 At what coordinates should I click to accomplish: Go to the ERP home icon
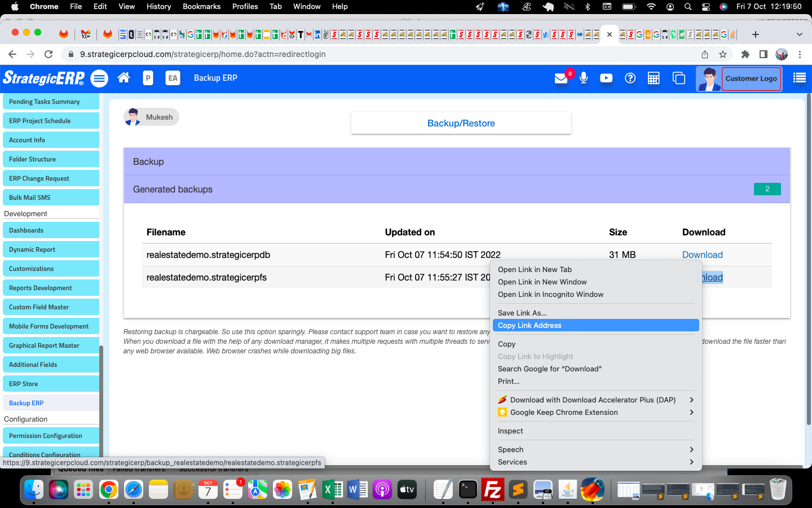pos(123,78)
